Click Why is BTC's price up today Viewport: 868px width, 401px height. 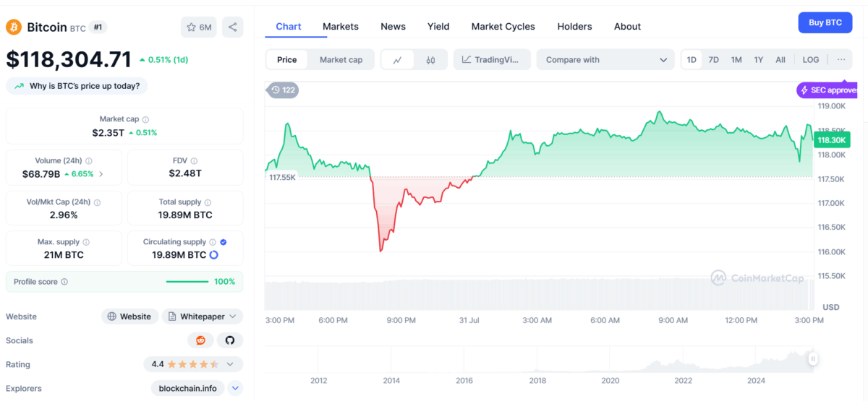(x=77, y=86)
